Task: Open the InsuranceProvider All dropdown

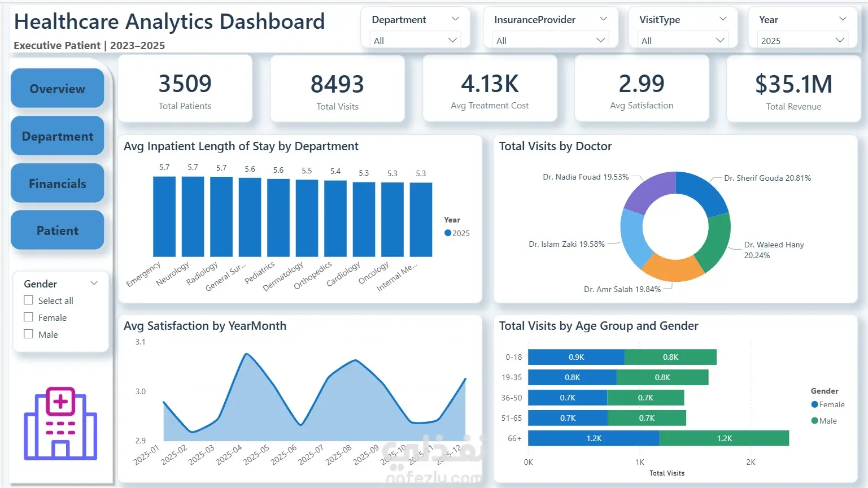Action: click(550, 40)
